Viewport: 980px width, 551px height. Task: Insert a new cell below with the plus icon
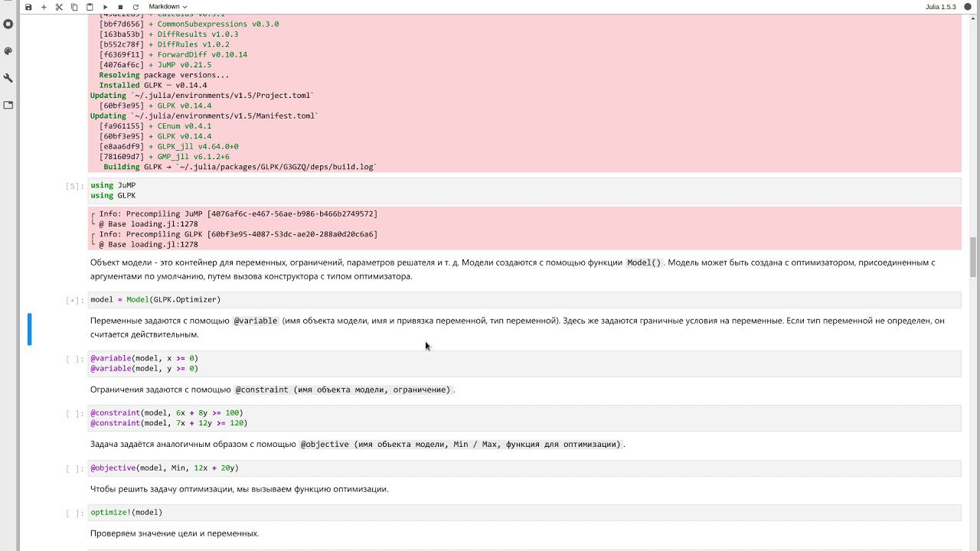tap(44, 7)
